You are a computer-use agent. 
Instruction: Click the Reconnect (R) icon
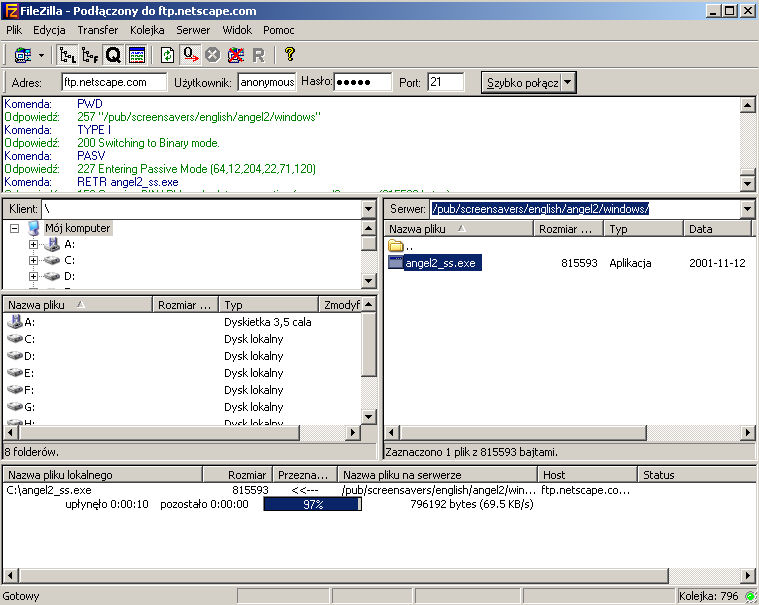[258, 55]
